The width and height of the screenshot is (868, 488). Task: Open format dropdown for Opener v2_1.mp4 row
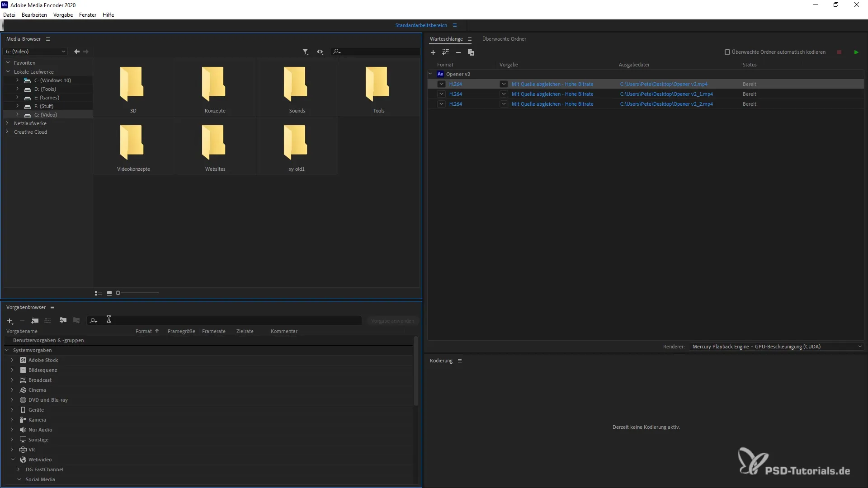[x=441, y=94]
